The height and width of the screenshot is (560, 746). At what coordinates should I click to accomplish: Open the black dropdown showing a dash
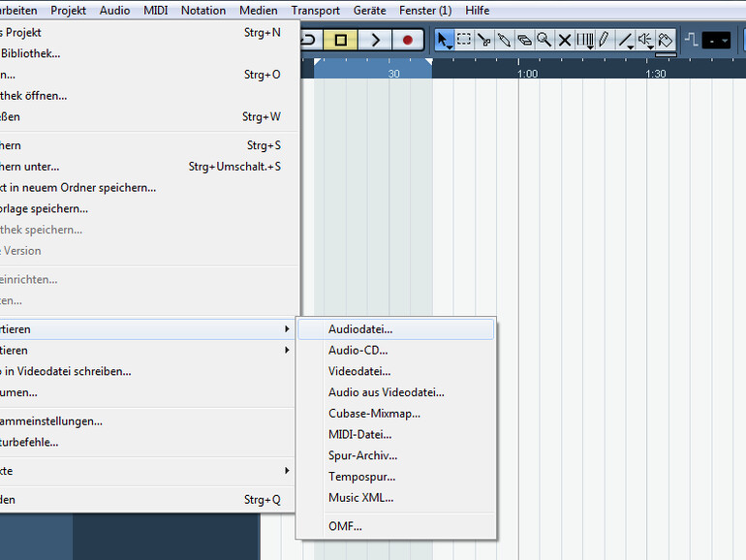[716, 41]
